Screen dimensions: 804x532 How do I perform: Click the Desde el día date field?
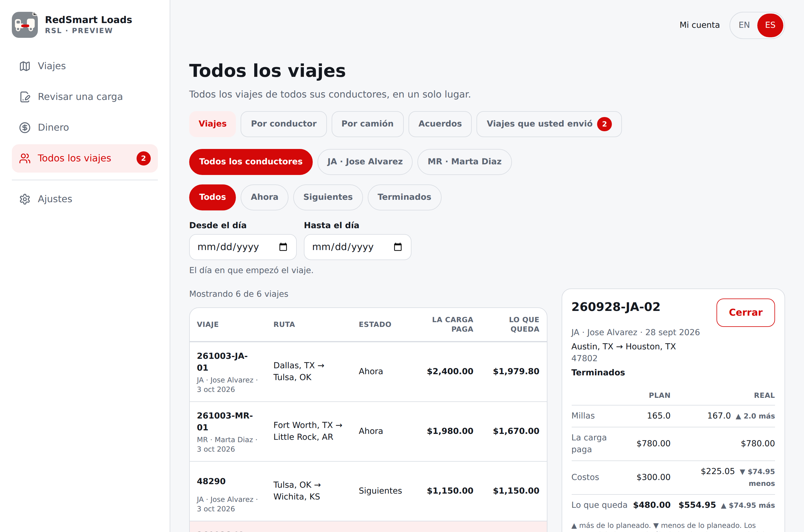(243, 247)
